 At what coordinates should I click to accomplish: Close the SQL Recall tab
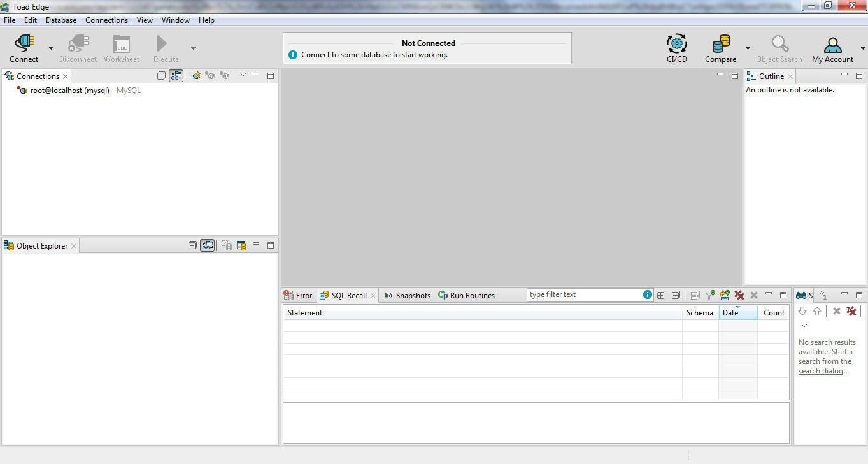373,296
